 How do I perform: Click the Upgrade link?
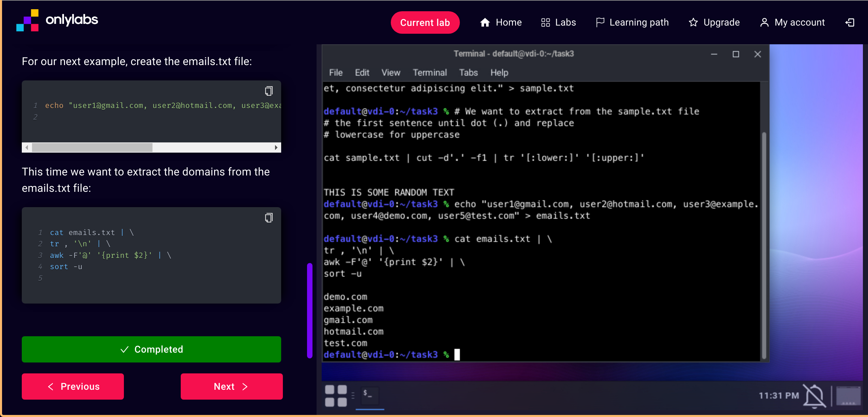[x=714, y=22]
